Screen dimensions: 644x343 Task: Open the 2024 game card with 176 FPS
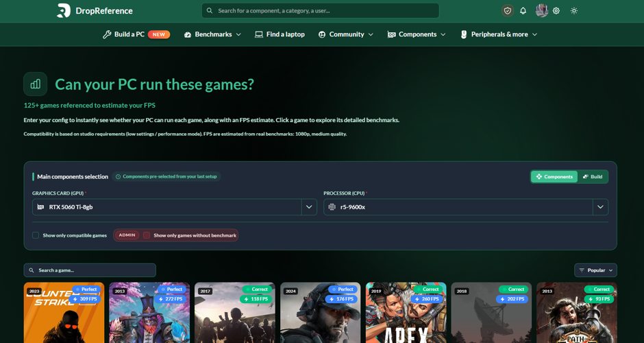point(321,313)
